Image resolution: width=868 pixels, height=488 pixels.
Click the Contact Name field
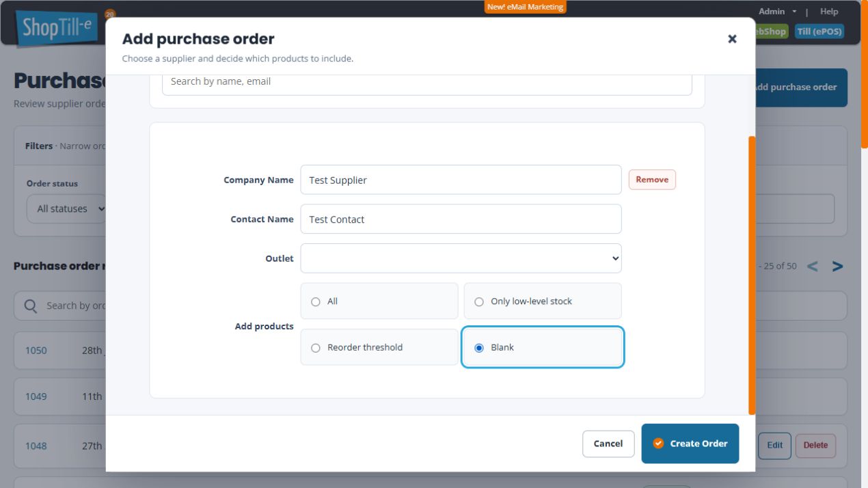(x=461, y=219)
